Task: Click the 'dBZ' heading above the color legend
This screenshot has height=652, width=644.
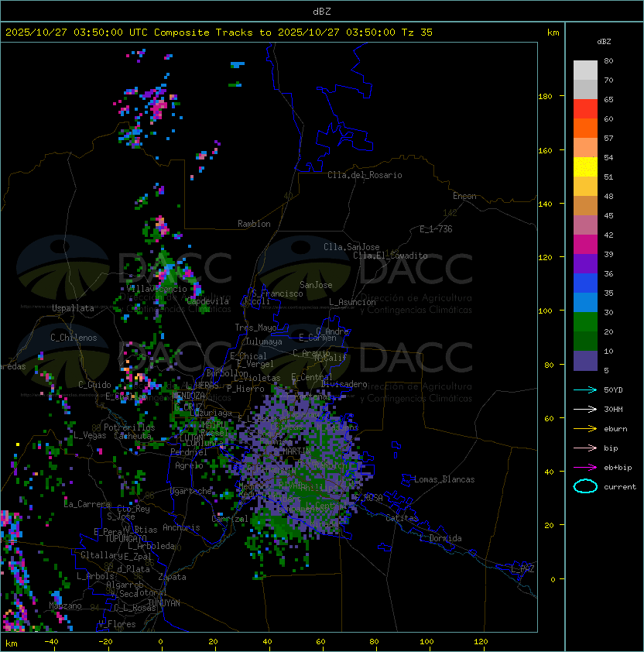Action: [604, 42]
